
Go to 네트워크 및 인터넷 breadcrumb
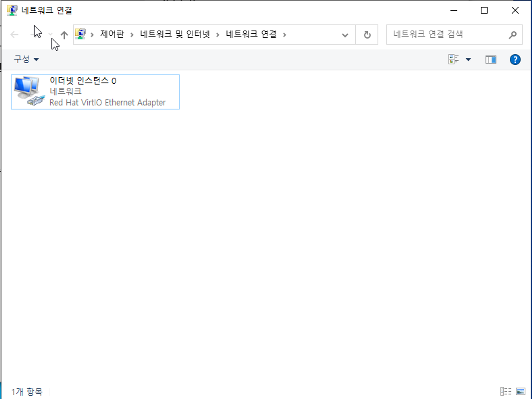[x=175, y=34]
